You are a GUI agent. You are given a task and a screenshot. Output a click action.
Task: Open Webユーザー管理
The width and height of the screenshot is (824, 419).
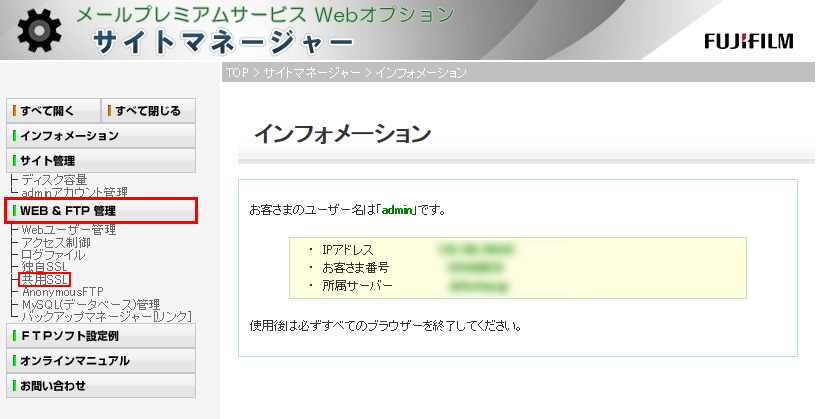69,230
